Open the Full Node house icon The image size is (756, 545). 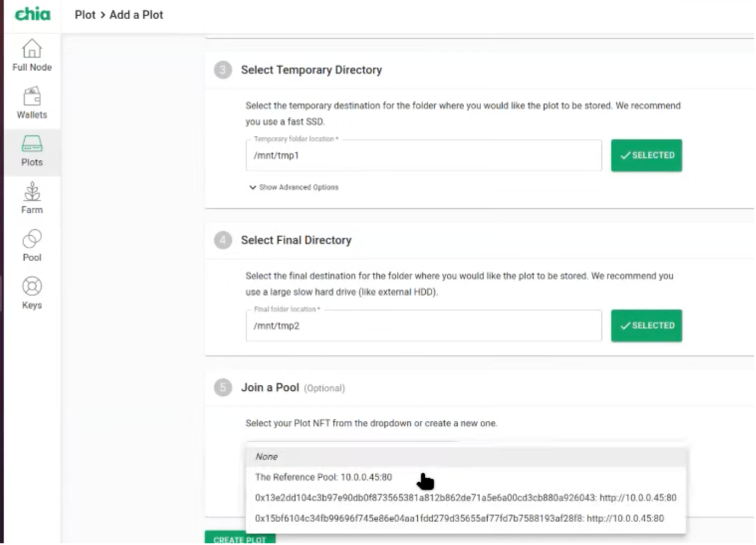pyautogui.click(x=32, y=49)
